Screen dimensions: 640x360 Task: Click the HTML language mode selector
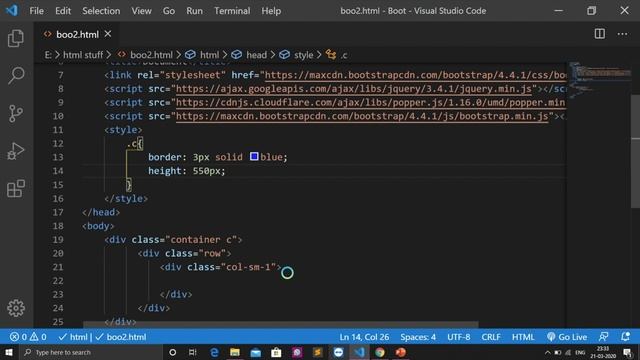523,337
